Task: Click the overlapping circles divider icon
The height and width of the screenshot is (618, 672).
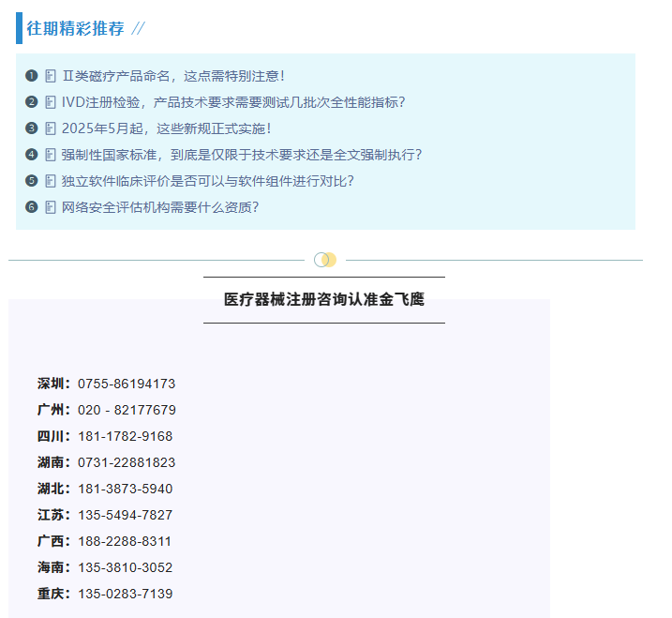Action: pyautogui.click(x=324, y=260)
